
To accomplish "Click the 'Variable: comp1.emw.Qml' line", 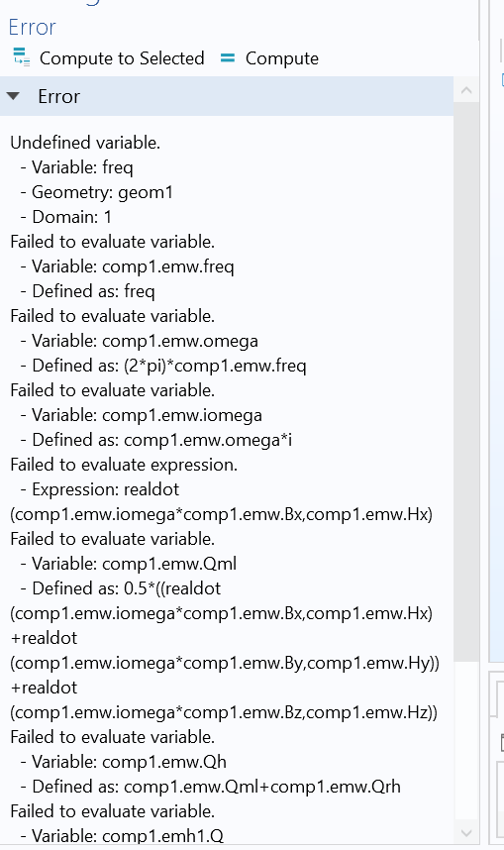I will point(129,564).
